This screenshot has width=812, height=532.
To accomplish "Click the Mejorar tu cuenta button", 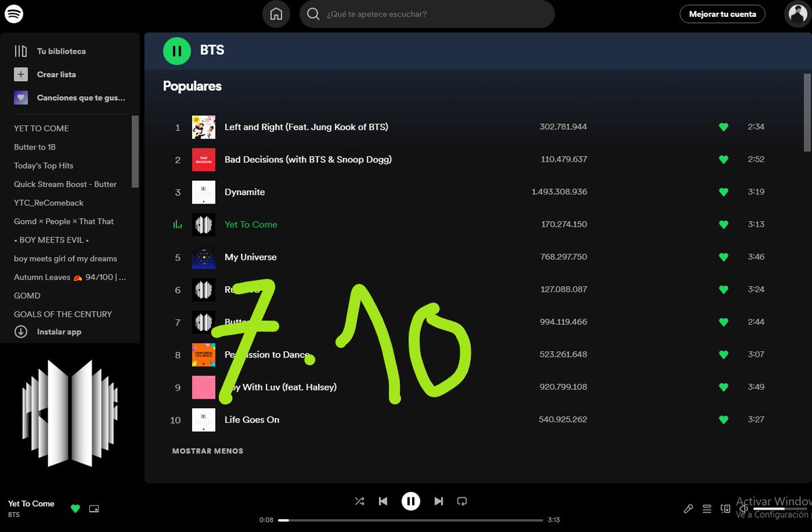I will click(x=723, y=14).
